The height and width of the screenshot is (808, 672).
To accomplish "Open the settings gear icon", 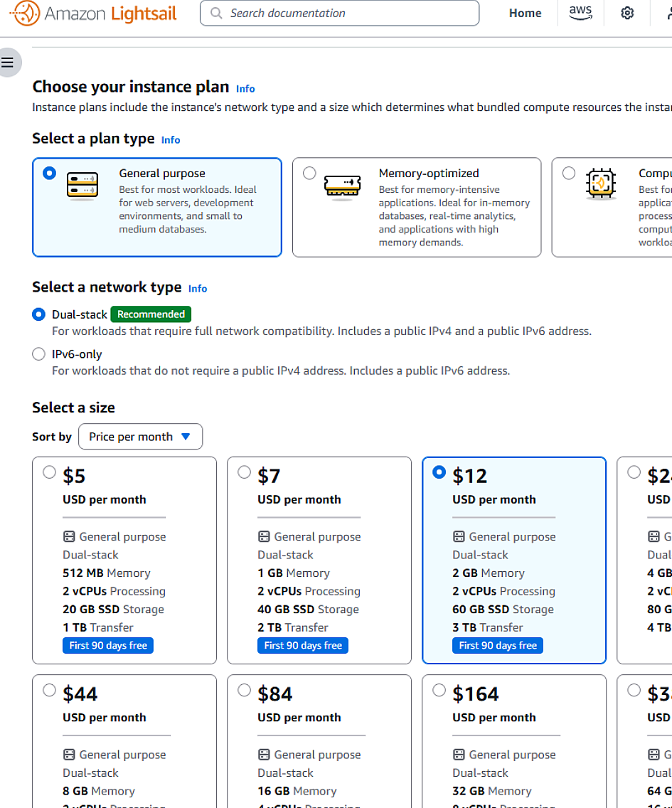I will [626, 13].
